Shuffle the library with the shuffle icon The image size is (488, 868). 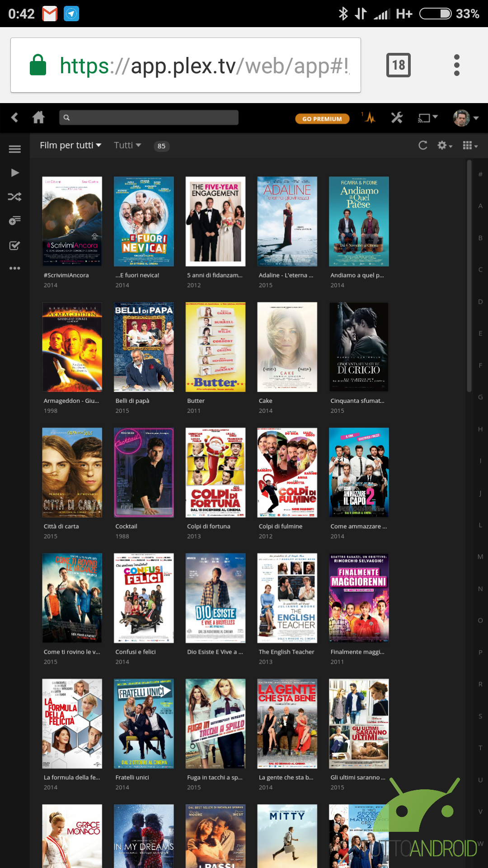point(15,197)
